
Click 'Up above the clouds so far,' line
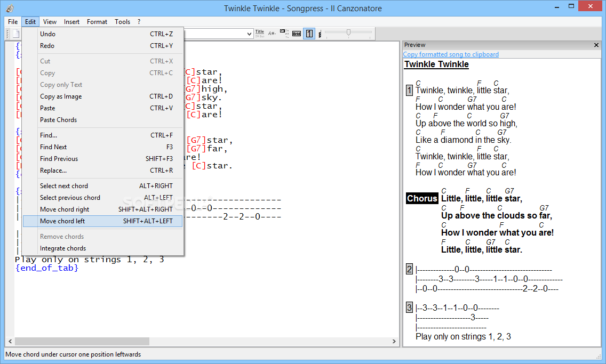coord(497,215)
